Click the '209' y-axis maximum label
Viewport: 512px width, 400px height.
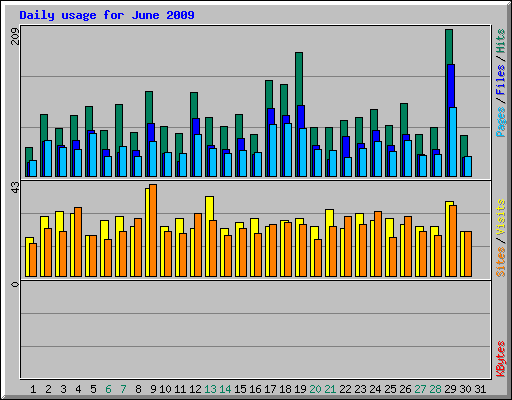(x=15, y=36)
